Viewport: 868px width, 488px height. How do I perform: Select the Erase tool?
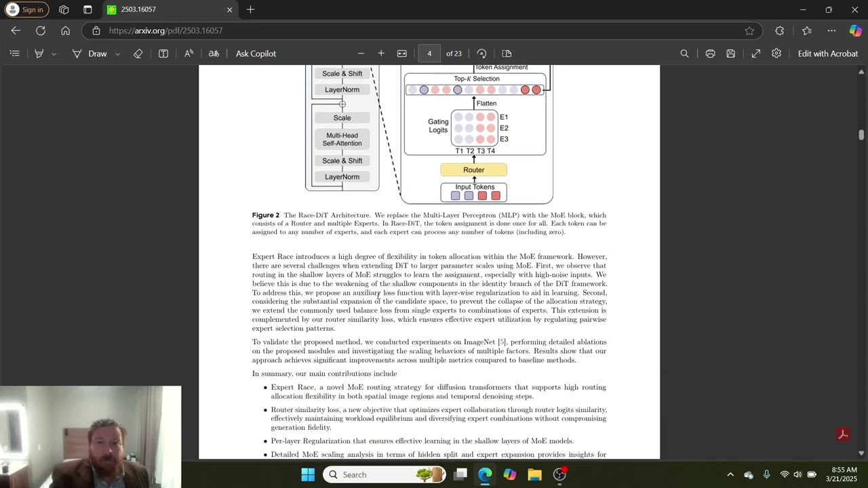pos(138,54)
